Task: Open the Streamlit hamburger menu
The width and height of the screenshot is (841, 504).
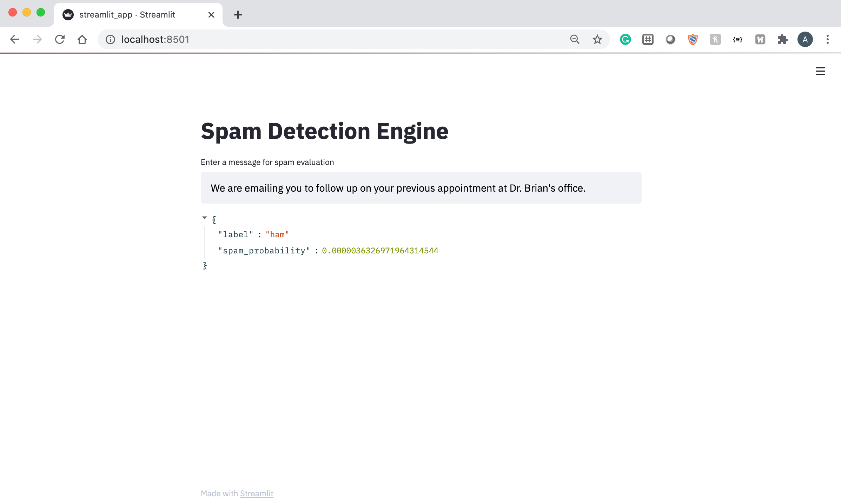Action: pos(820,71)
